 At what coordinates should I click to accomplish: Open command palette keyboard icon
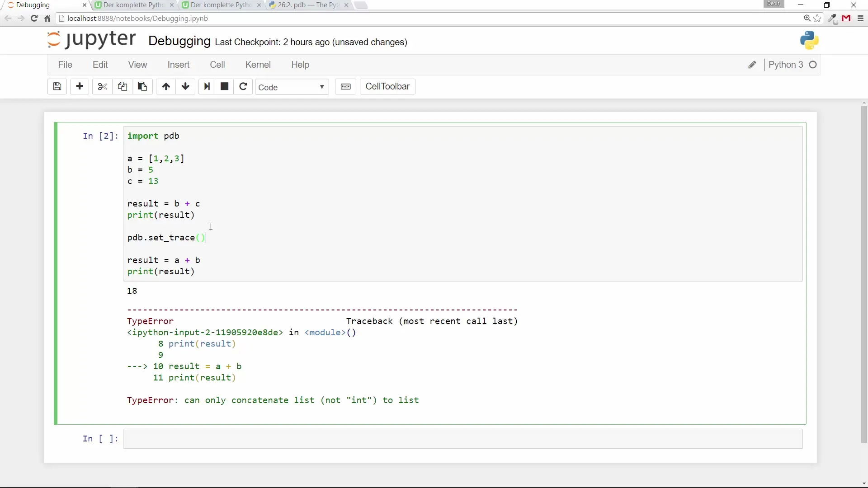(x=346, y=86)
